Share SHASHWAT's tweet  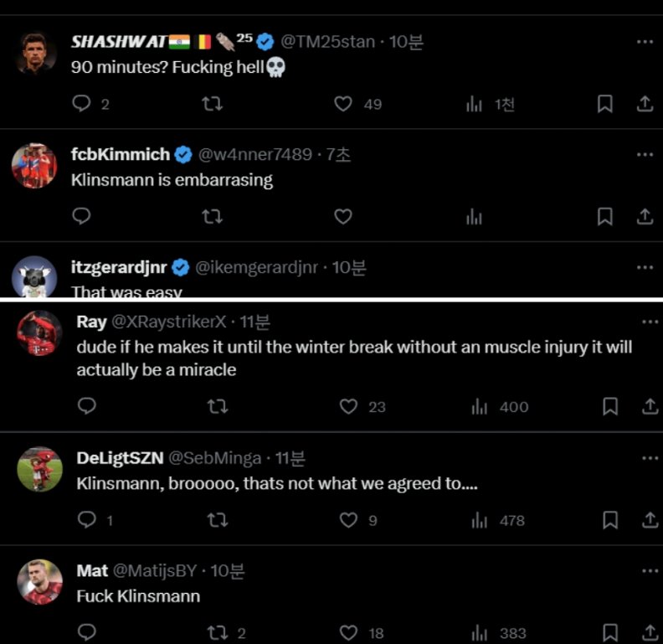(x=645, y=104)
